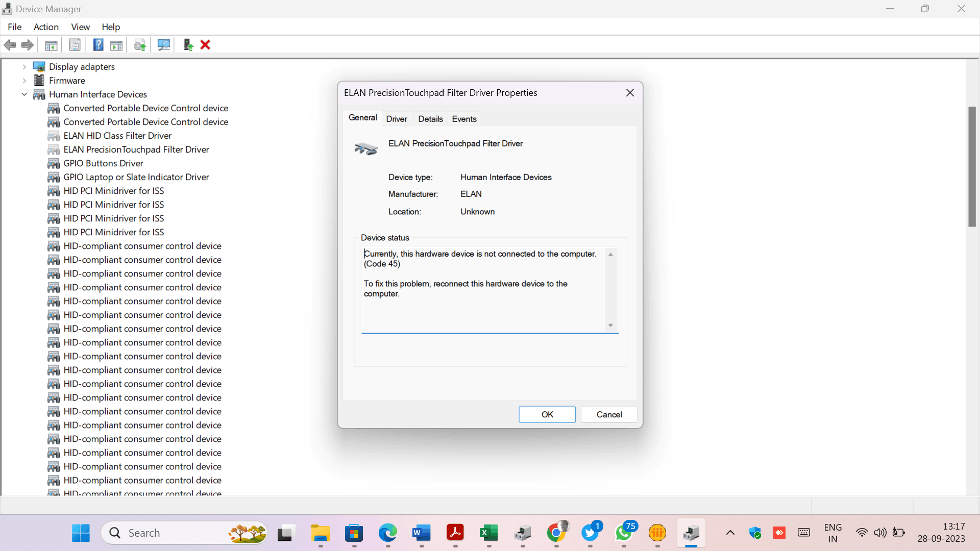Viewport: 980px width, 551px height.
Task: Open the Action menu
Action: (45, 27)
